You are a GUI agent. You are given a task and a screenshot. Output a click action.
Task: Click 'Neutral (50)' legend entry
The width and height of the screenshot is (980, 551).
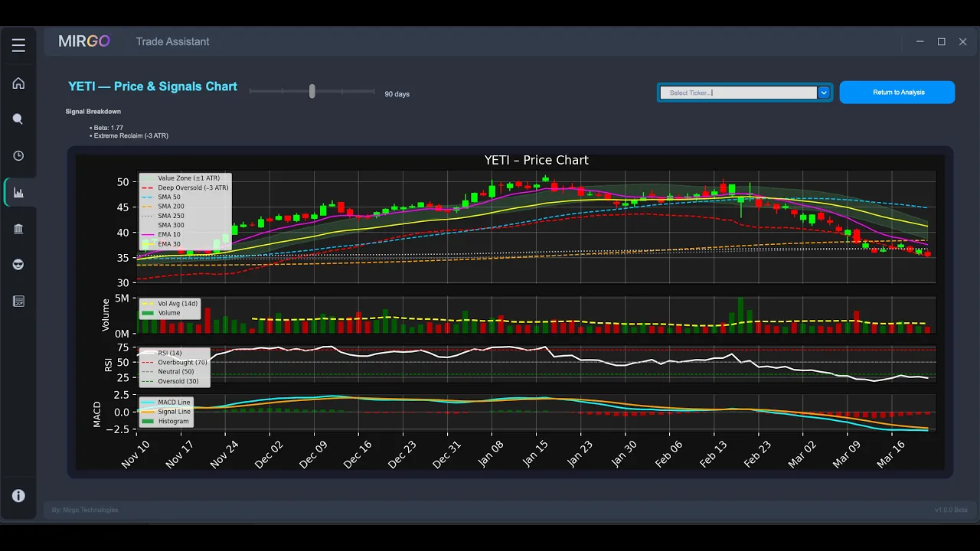168,372
